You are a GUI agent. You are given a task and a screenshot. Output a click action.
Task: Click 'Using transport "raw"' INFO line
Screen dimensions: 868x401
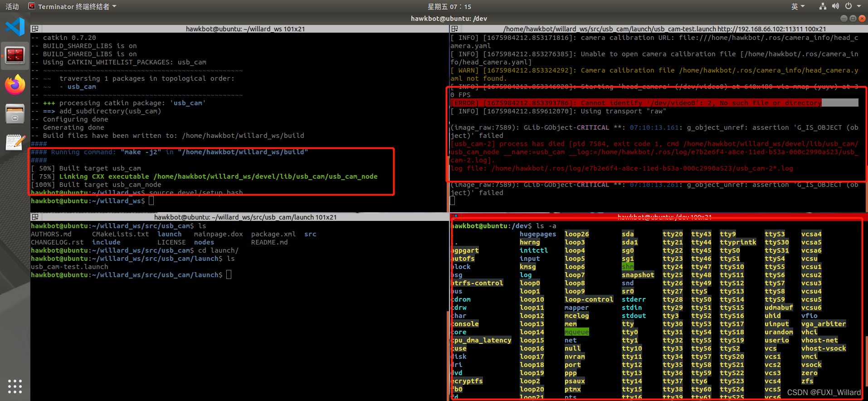(558, 111)
